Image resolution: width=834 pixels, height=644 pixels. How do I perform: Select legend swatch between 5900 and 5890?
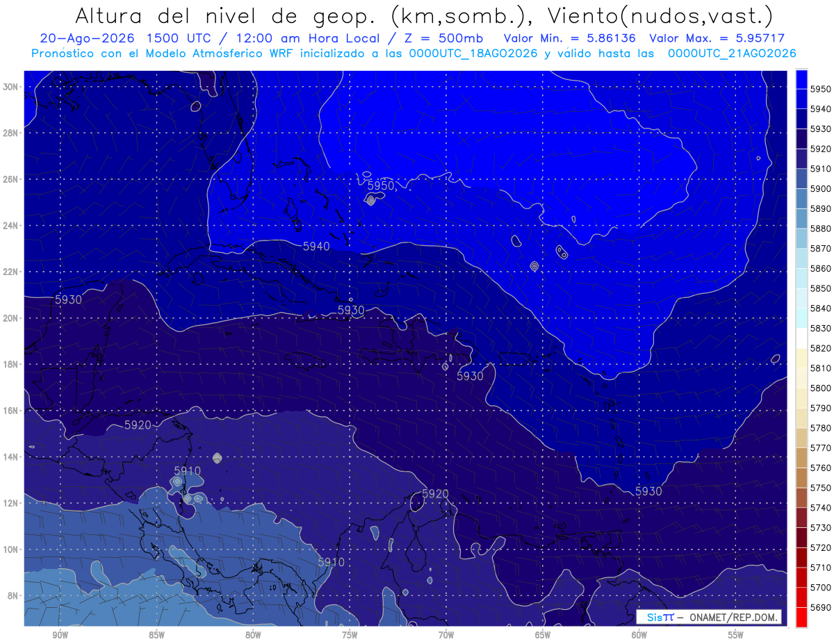pos(801,199)
